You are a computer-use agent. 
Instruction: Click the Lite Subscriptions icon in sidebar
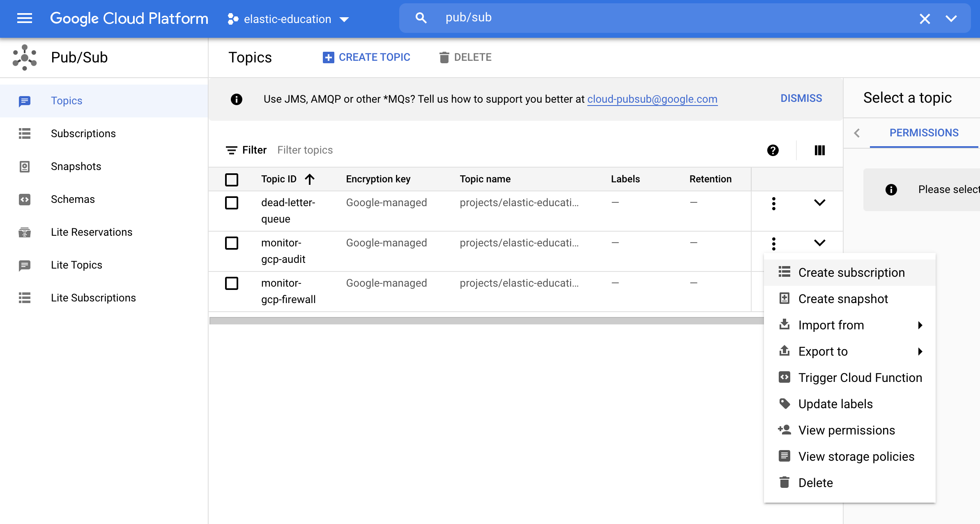(25, 297)
